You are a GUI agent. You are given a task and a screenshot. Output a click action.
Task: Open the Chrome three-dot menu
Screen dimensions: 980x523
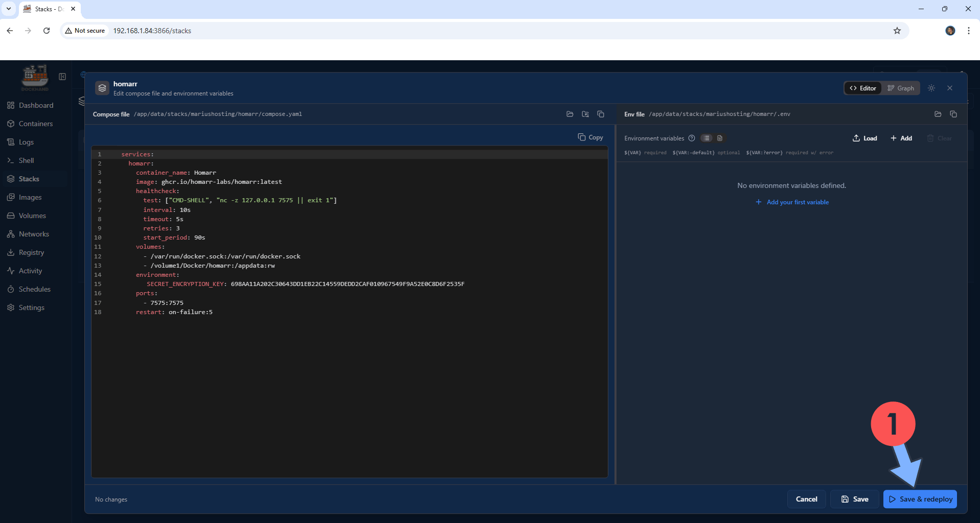(968, 31)
